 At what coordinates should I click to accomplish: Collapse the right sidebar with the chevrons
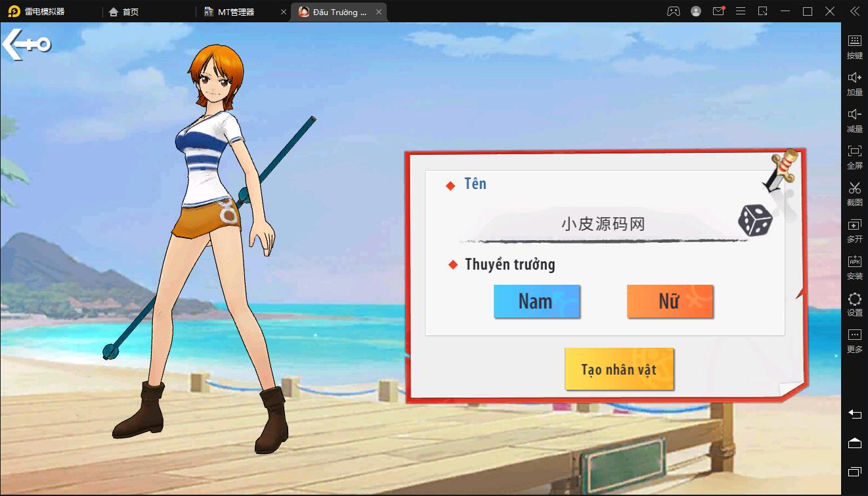point(854,11)
